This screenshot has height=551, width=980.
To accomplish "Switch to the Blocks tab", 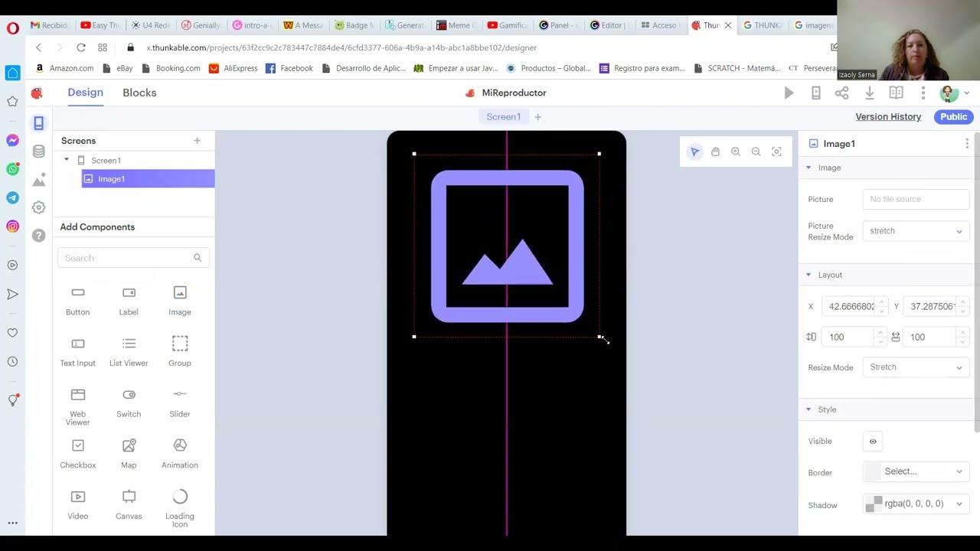I will pos(139,93).
